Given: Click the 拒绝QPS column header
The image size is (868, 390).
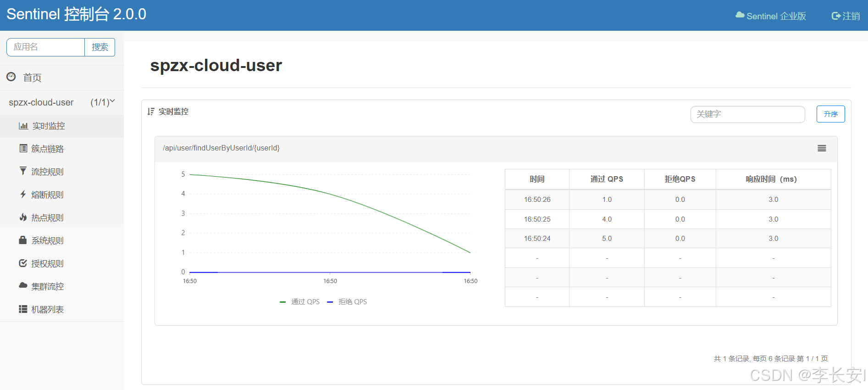Looking at the screenshot, I should tap(680, 179).
